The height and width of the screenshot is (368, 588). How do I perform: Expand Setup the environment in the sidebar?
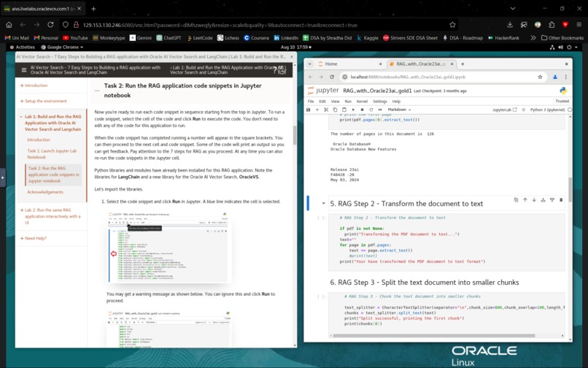coord(44,101)
